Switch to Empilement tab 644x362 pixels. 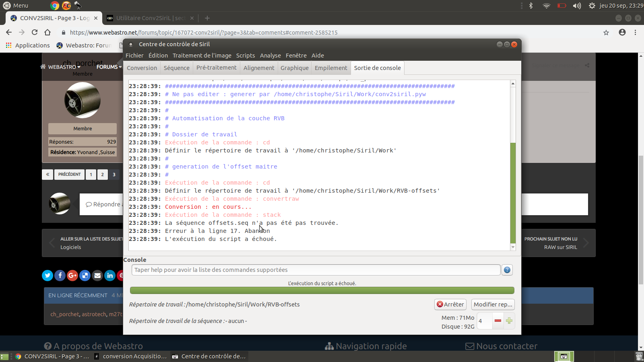point(331,68)
